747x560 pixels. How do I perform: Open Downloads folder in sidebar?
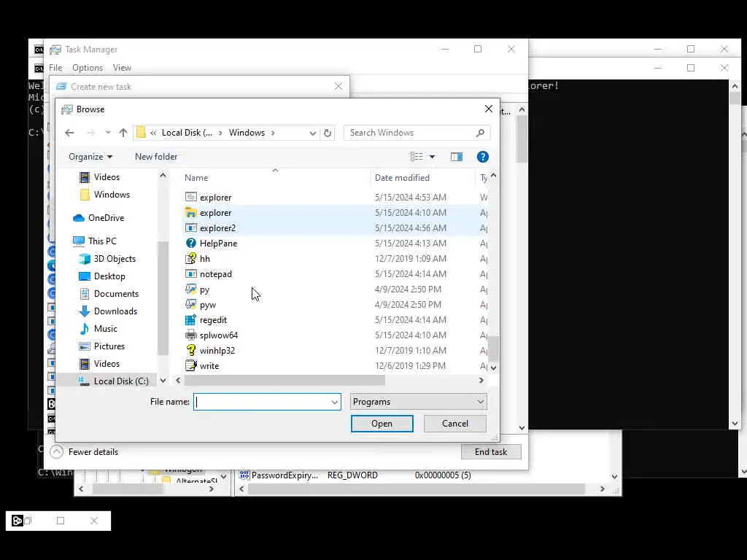click(115, 311)
